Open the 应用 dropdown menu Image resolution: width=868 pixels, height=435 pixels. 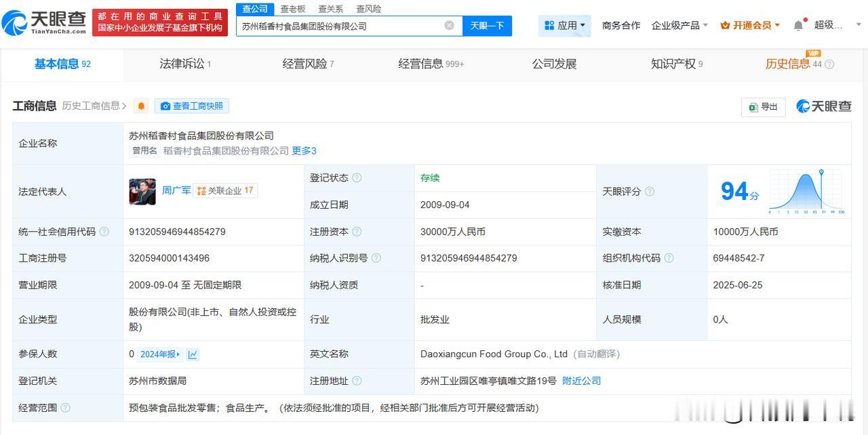(565, 26)
